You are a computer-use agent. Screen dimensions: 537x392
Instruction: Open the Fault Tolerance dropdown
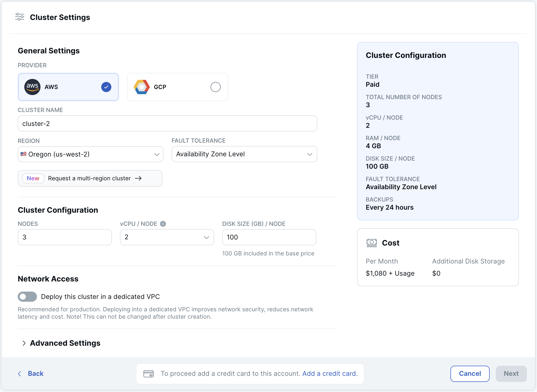click(244, 154)
